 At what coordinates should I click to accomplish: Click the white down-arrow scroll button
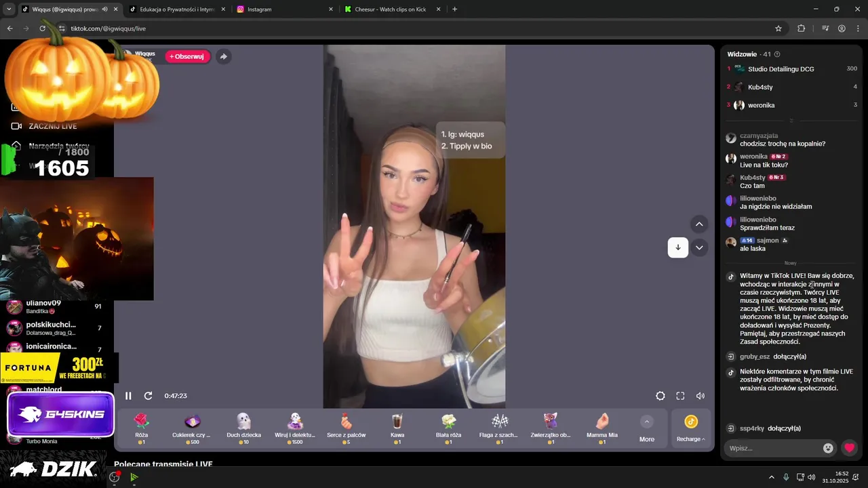(678, 247)
